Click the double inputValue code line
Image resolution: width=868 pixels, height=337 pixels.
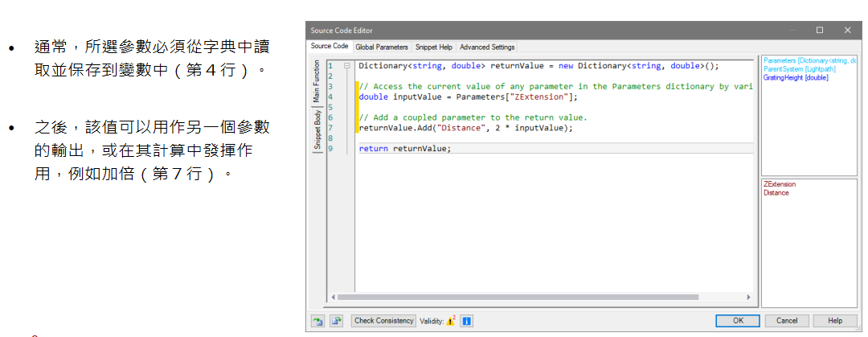[x=468, y=97]
